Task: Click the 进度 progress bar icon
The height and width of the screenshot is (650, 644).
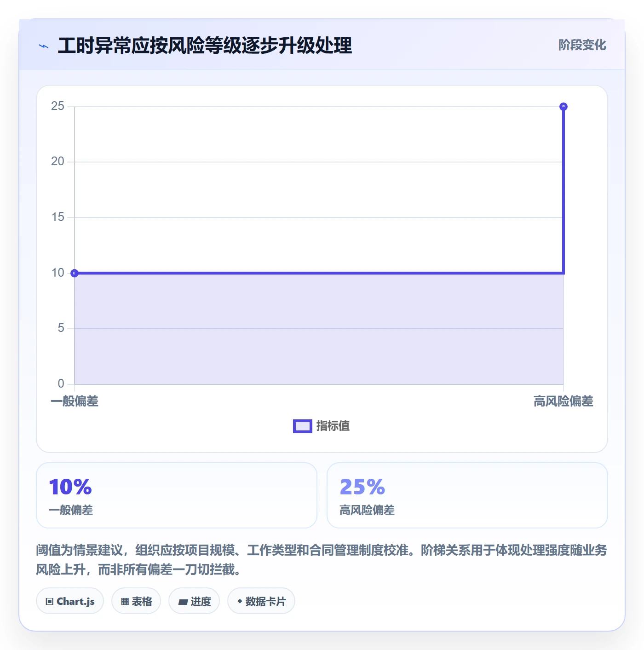Action: [x=183, y=602]
